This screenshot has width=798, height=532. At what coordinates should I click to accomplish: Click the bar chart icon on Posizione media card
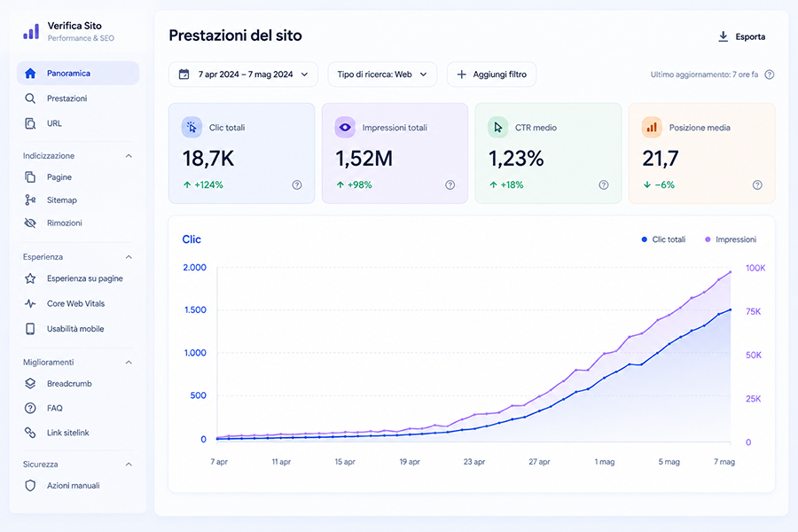tap(652, 128)
